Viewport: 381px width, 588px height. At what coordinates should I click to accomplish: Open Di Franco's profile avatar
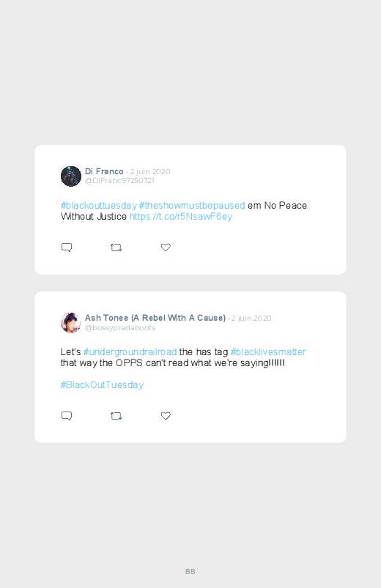[x=71, y=176]
